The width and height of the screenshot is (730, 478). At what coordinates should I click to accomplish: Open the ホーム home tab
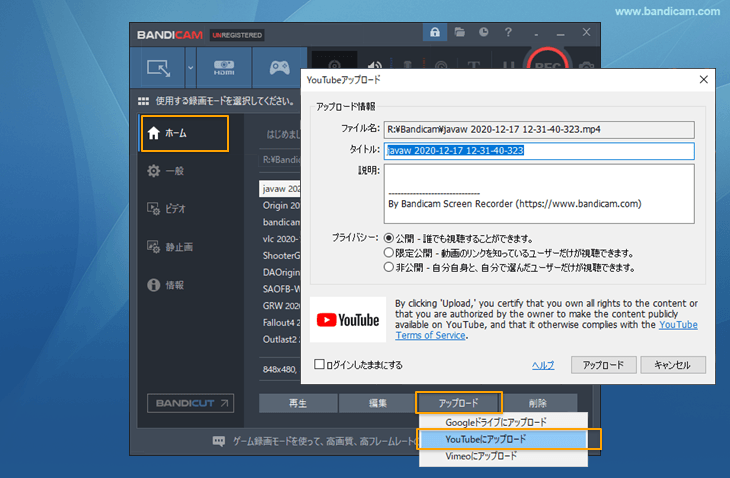point(185,134)
